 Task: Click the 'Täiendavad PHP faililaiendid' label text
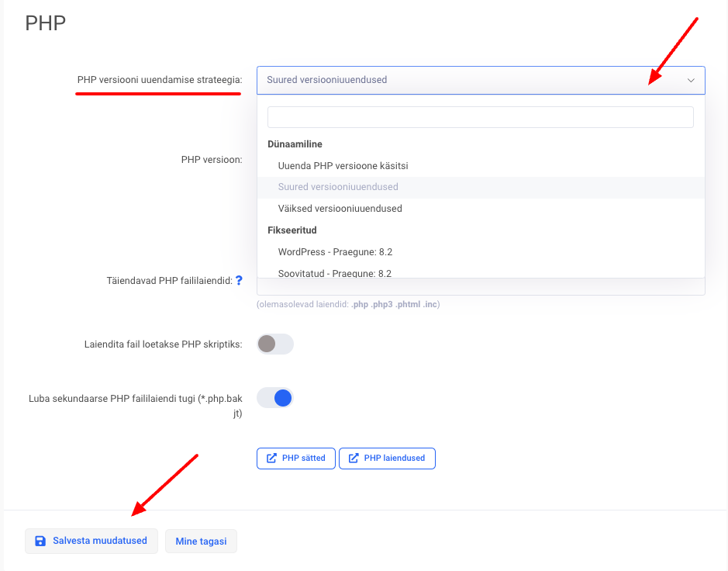pyautogui.click(x=169, y=281)
